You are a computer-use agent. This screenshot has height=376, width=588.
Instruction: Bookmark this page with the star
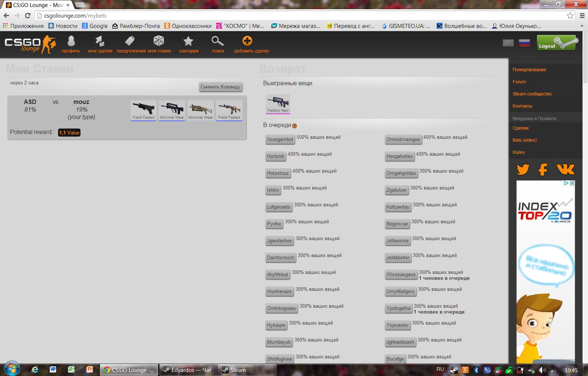pyautogui.click(x=570, y=15)
